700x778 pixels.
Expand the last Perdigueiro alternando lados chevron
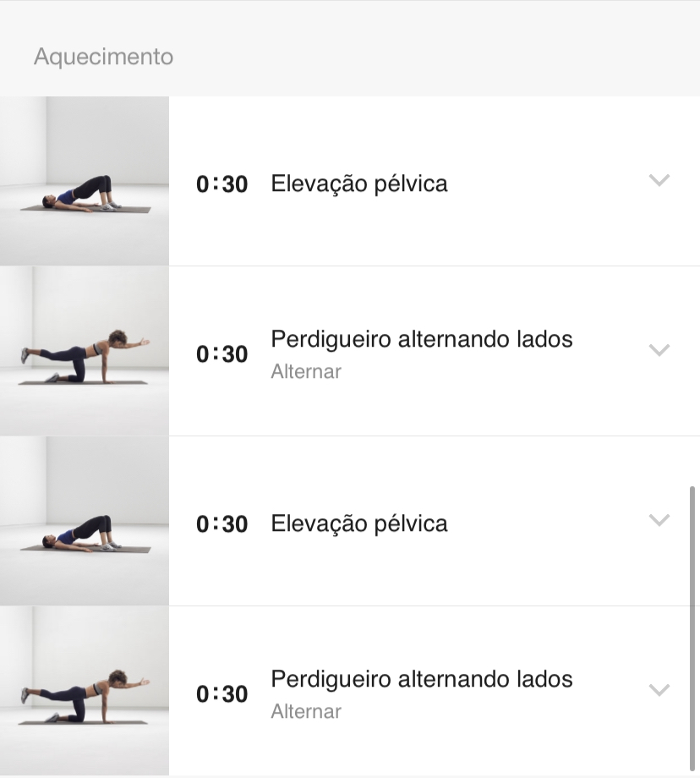click(x=659, y=690)
